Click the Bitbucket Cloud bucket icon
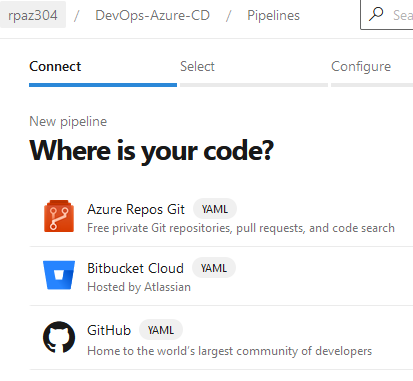This screenshot has width=413, height=381. tap(59, 275)
